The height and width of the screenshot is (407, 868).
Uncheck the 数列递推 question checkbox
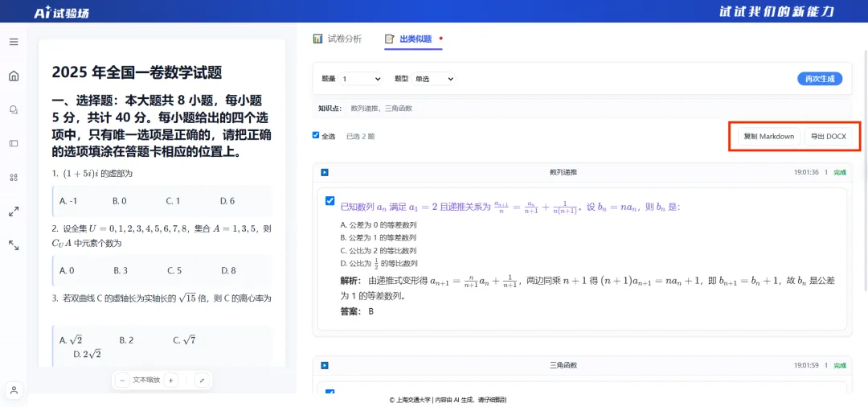point(330,200)
